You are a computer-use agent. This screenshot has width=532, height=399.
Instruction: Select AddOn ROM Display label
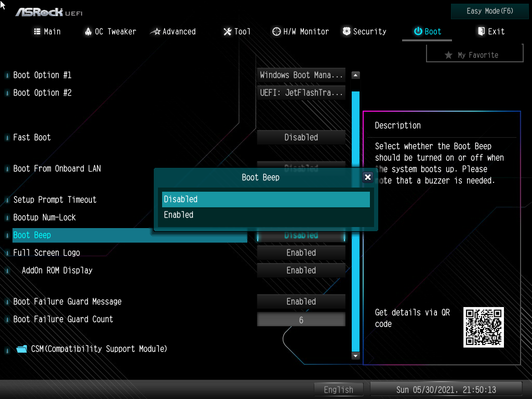57,270
